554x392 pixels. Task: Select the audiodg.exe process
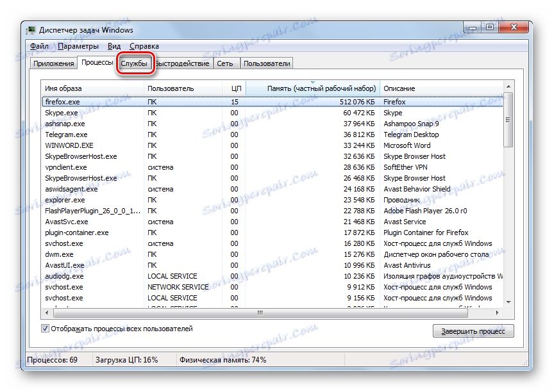tap(272, 276)
